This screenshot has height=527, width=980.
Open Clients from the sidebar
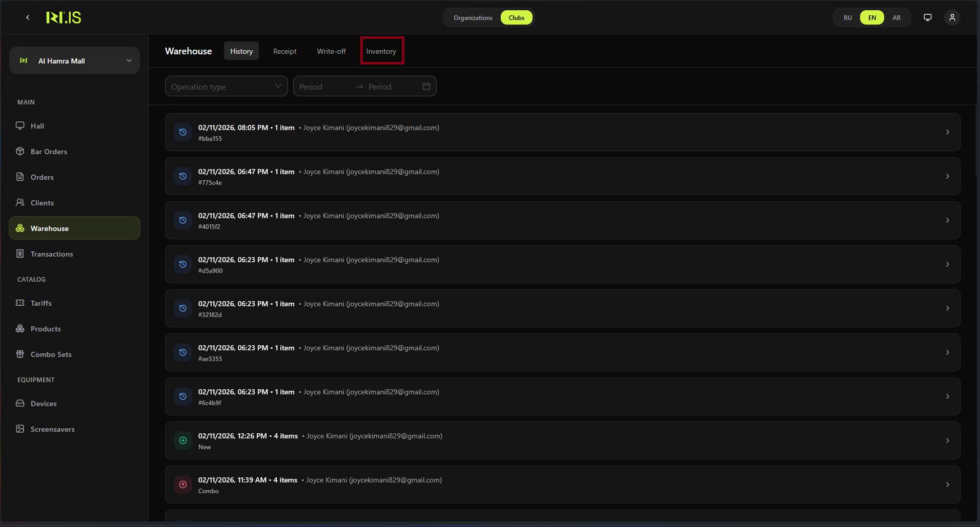pyautogui.click(x=19, y=202)
